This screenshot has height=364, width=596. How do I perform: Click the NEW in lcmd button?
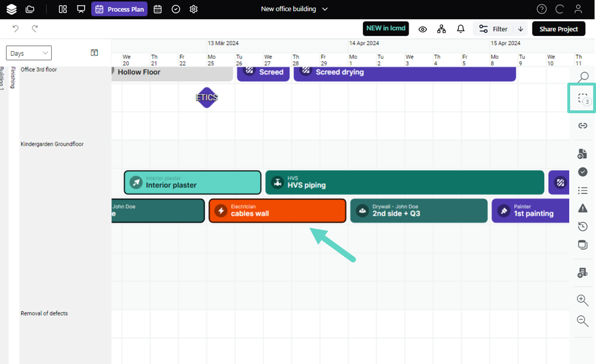click(x=386, y=29)
